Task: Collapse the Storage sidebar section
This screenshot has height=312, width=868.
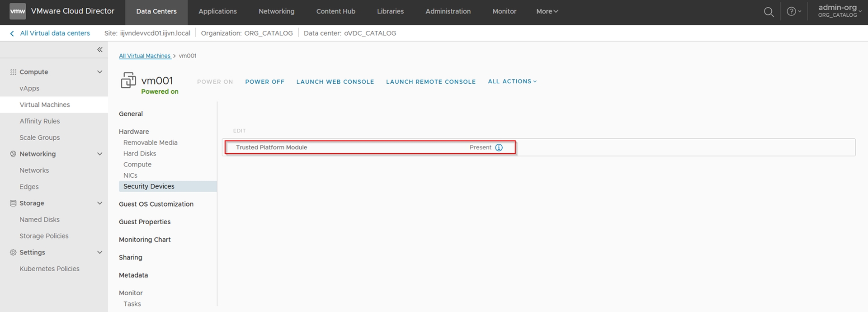Action: point(99,203)
